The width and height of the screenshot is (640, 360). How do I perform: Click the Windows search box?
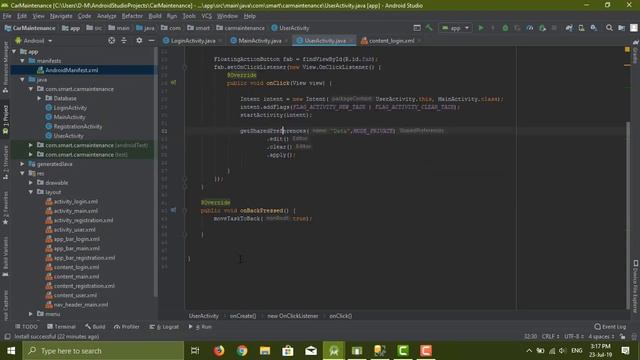pyautogui.click(x=103, y=351)
